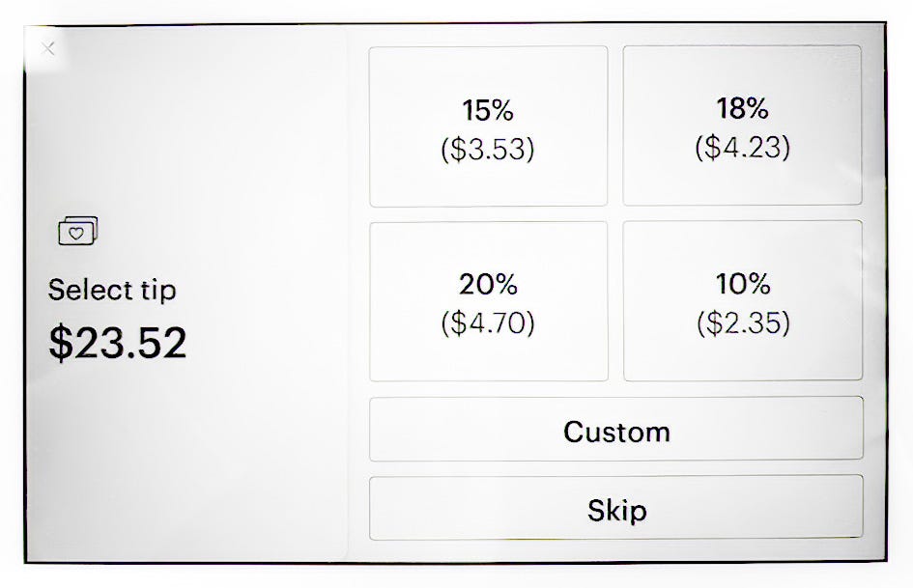
Task: Tap the ($4.70) tip amount
Action: [x=488, y=323]
